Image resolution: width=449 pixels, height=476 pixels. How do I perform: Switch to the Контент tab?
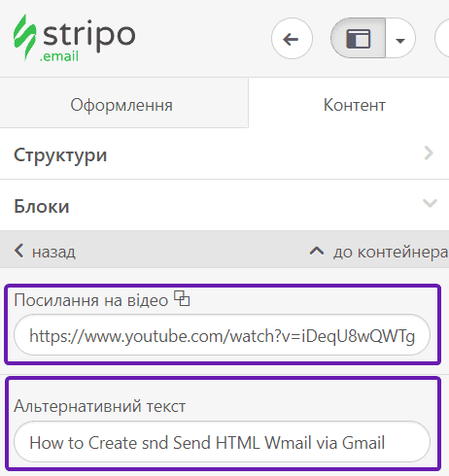[x=355, y=105]
